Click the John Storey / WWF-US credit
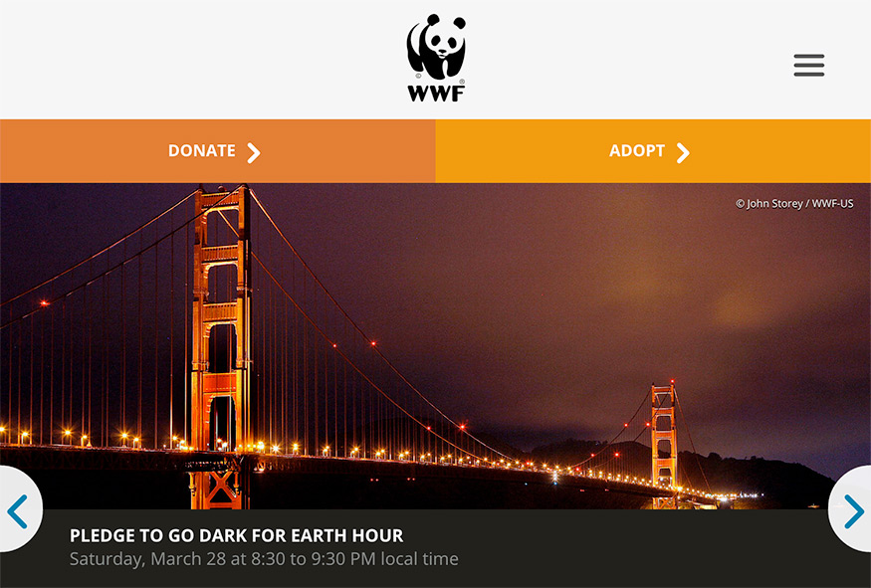 (x=799, y=204)
